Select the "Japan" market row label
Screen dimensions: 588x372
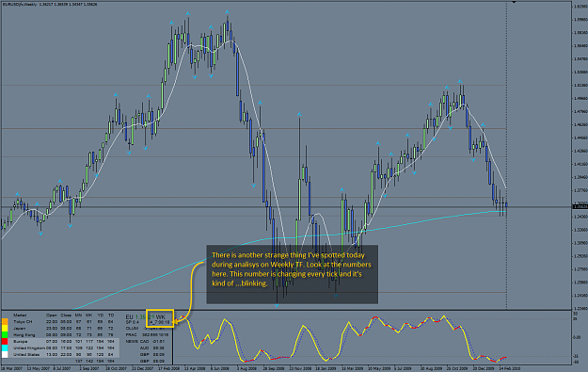tap(19, 329)
